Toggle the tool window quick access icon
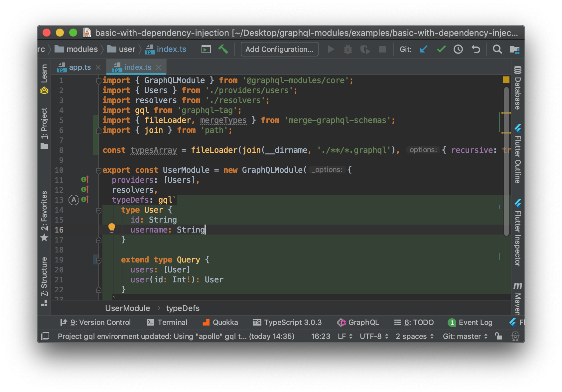The height and width of the screenshot is (392, 562). [x=45, y=336]
